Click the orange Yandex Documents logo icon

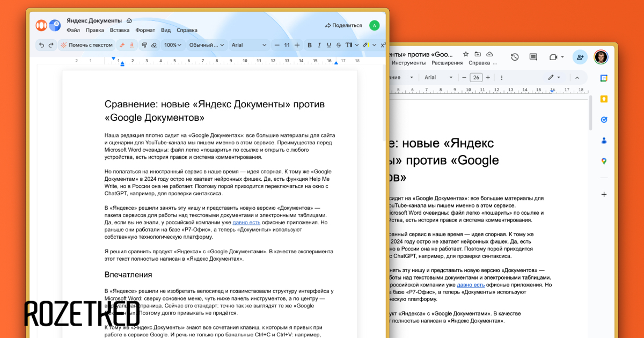tap(41, 25)
